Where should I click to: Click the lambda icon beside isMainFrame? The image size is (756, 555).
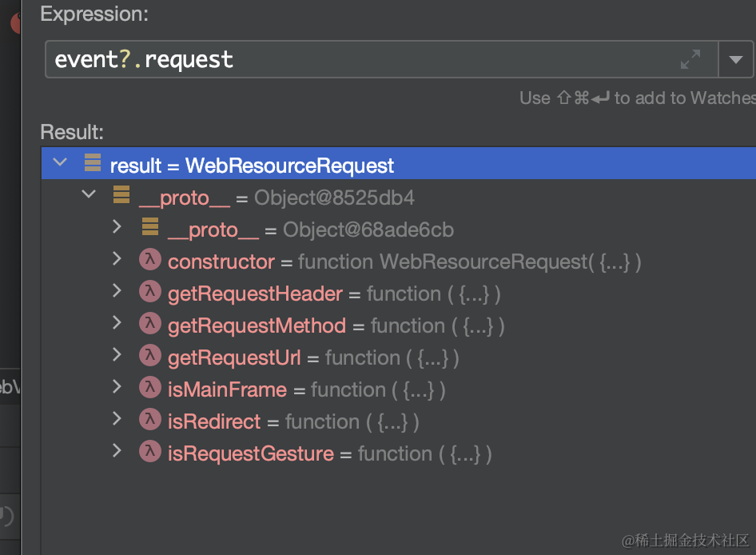[x=150, y=389]
